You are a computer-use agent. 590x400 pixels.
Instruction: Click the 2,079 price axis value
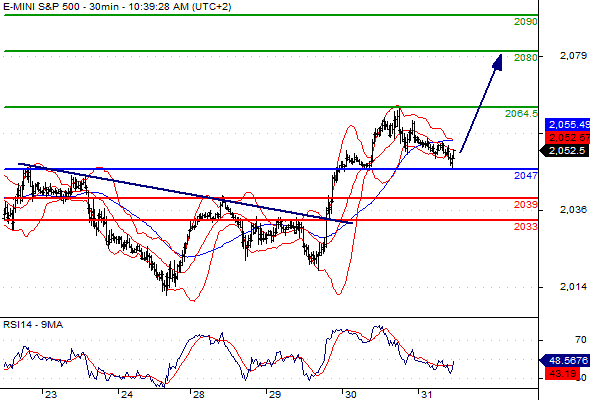(573, 56)
